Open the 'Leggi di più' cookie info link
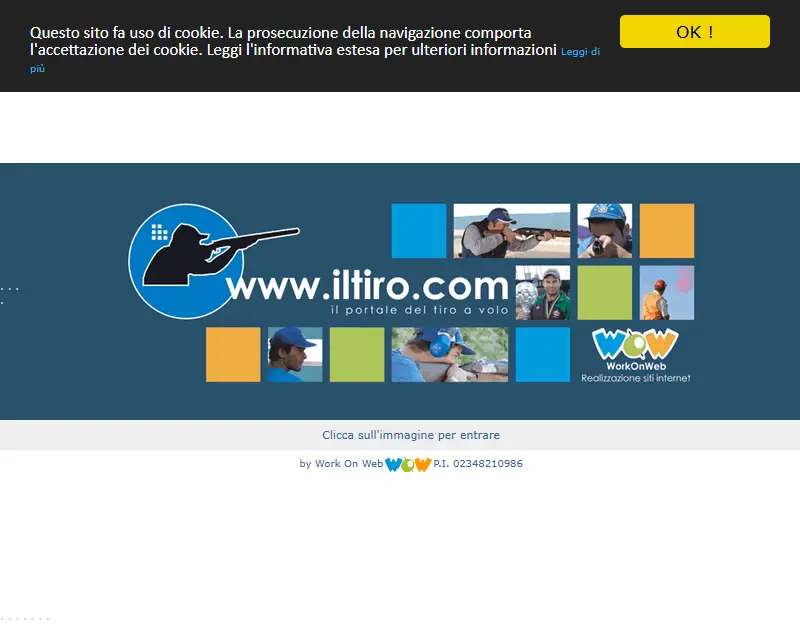 pos(580,52)
